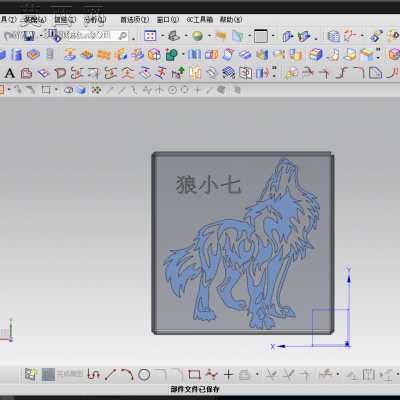The image size is (400, 400).
Task: Click the S-shaped bridge curve icon
Action: point(342,73)
